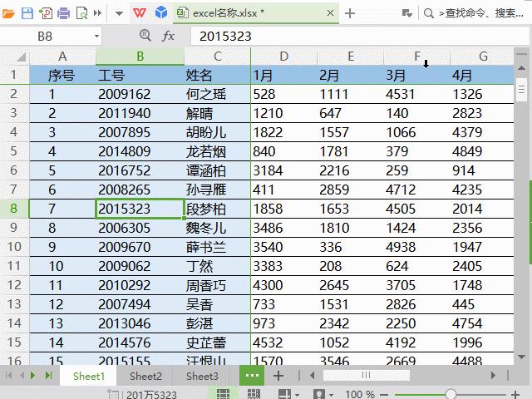This screenshot has height=399, width=532.
Task: Switch to the excel名称.xlsx document tab
Action: (x=256, y=13)
